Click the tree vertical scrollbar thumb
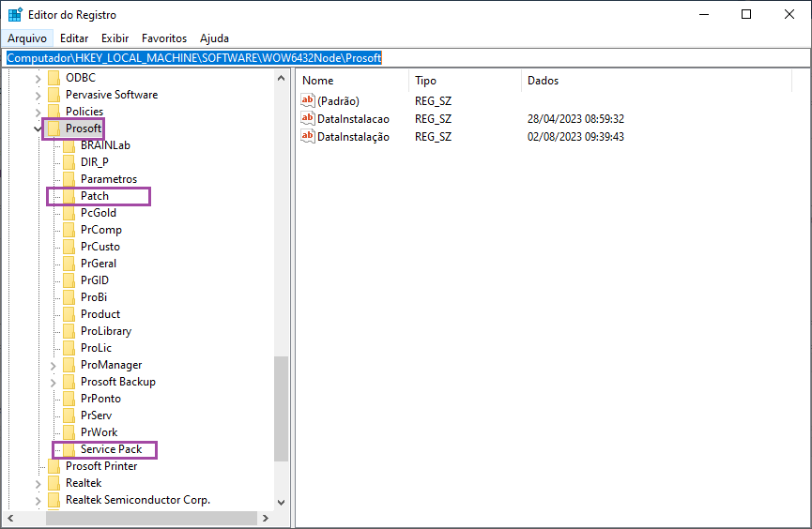This screenshot has width=812, height=529. coord(282,409)
